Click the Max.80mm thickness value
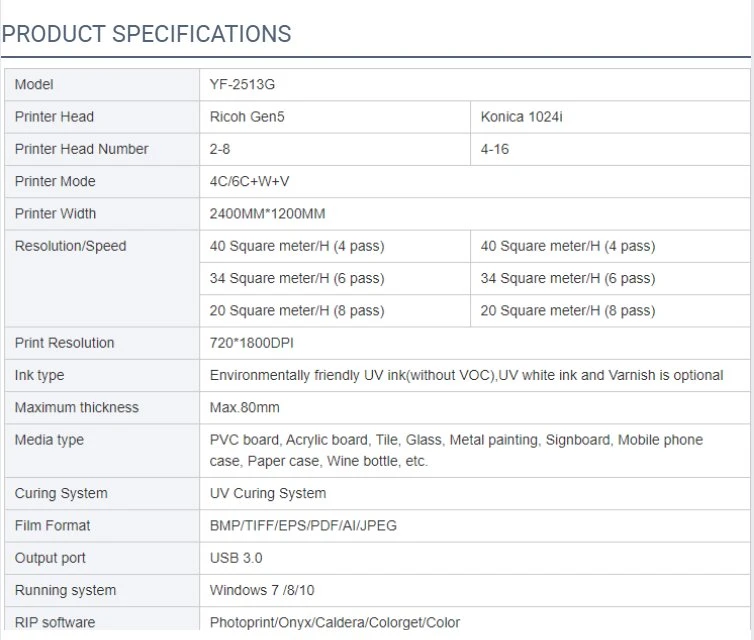754x640 pixels. coord(244,408)
